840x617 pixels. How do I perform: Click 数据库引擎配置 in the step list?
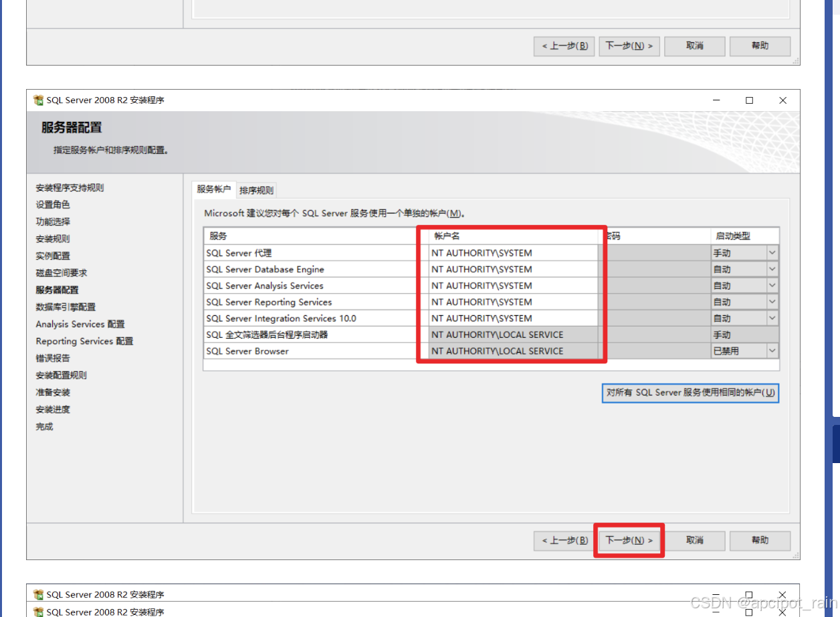tap(66, 307)
